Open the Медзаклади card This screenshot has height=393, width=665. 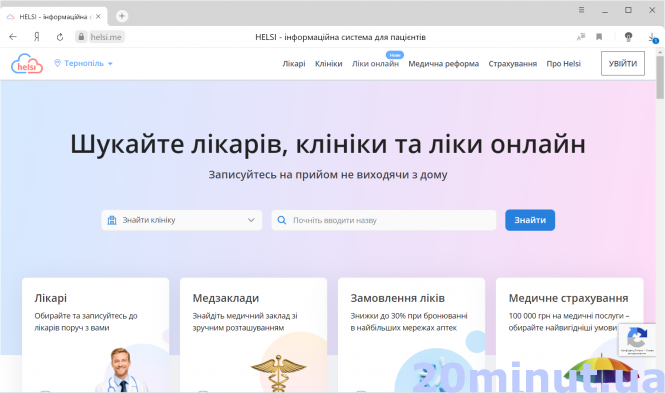(253, 335)
